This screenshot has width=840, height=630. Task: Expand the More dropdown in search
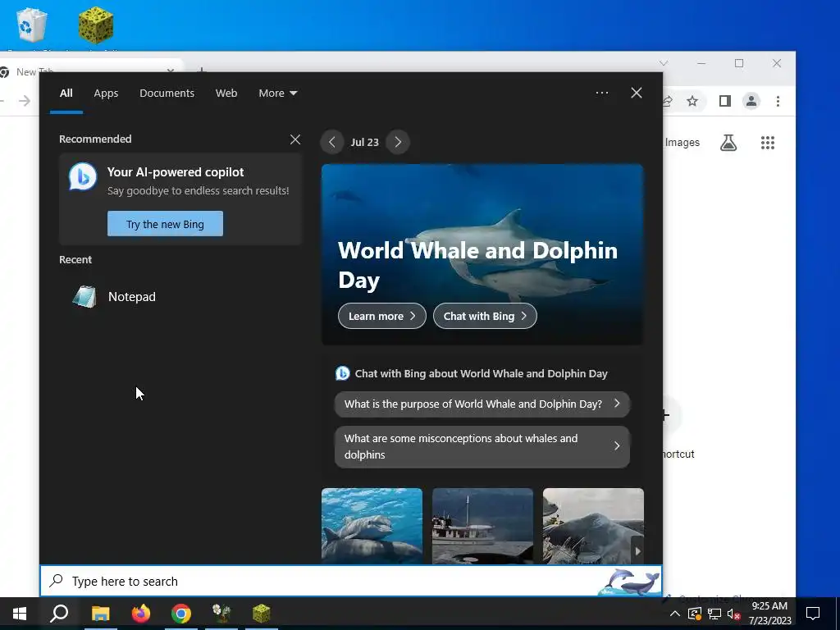click(277, 94)
